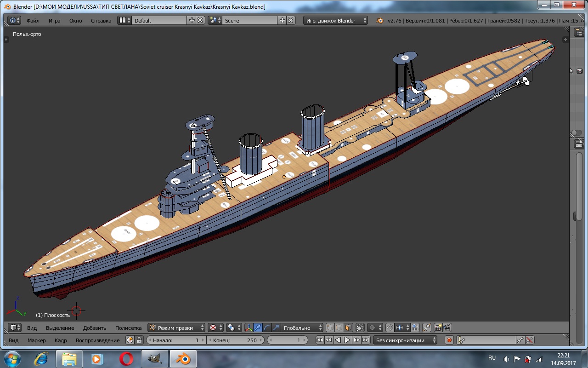Open the Файл menu

pos(33,21)
